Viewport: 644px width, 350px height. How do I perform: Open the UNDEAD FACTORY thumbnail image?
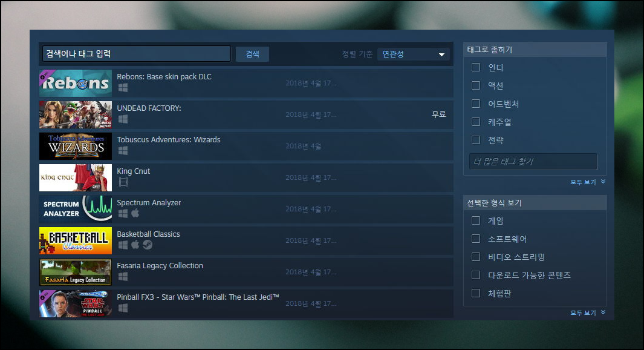[76, 114]
